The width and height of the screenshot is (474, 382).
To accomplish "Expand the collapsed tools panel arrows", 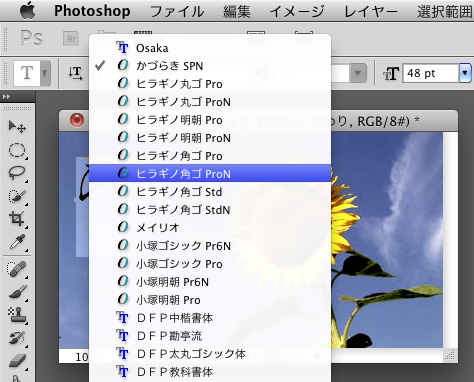I will point(6,97).
